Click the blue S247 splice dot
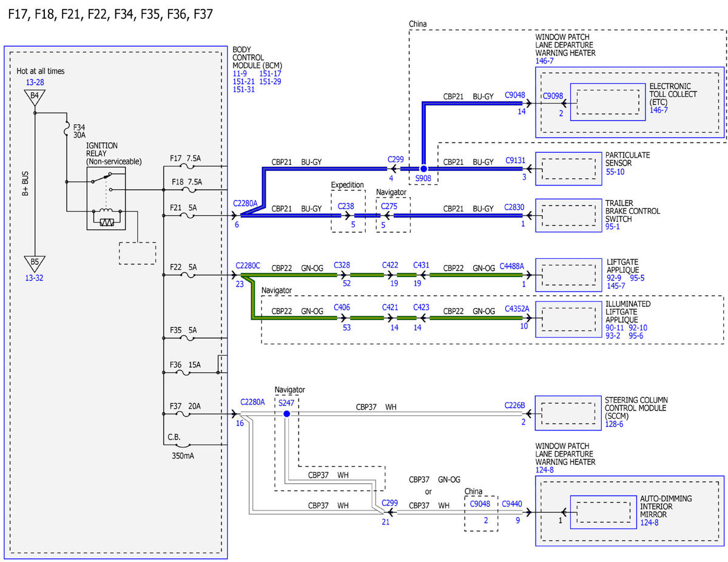Viewport: 728px width, 562px height. point(286,413)
